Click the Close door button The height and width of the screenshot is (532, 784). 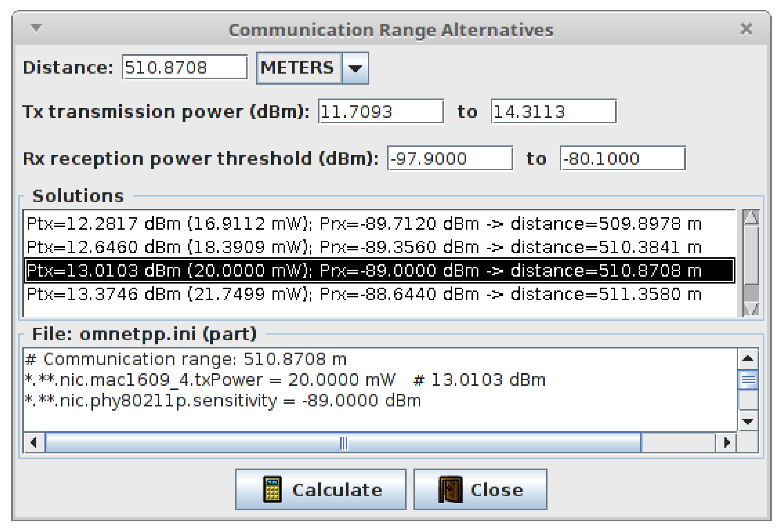pyautogui.click(x=480, y=489)
